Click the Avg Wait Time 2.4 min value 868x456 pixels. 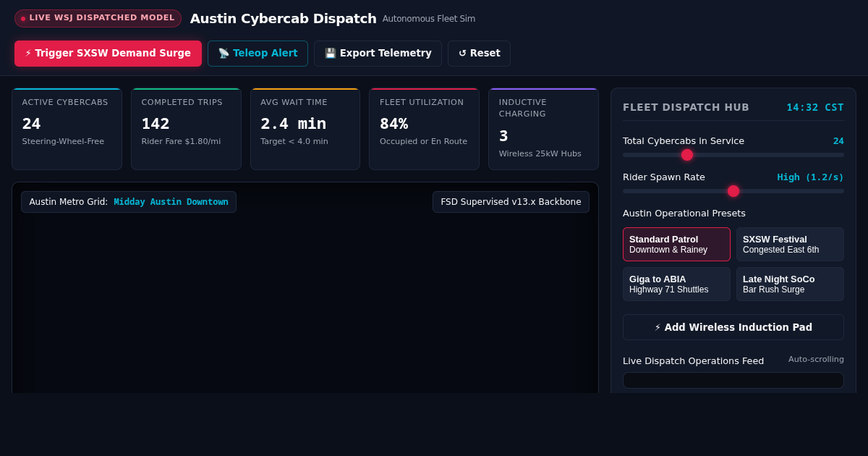(x=293, y=124)
